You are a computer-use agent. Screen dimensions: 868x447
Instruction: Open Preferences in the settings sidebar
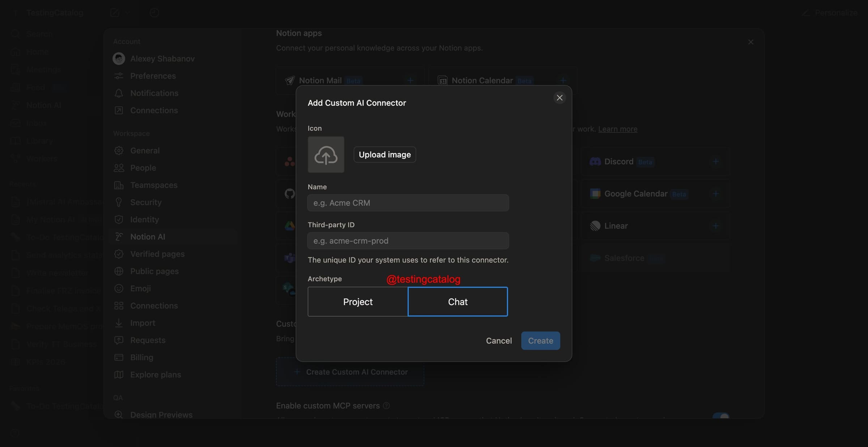153,76
